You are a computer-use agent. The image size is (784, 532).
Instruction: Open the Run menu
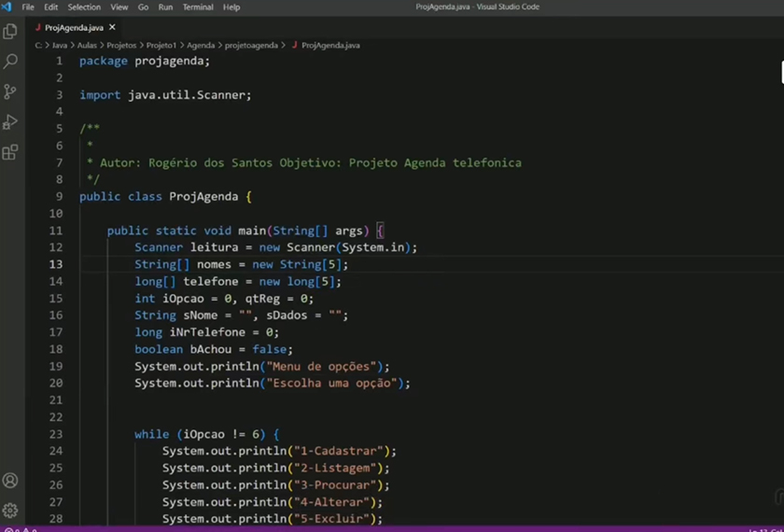click(x=165, y=7)
